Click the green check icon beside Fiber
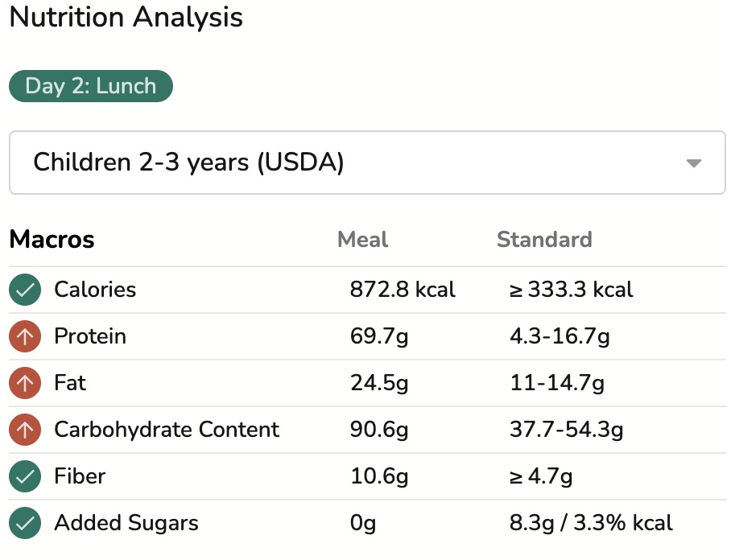731x560 pixels. 25,476
